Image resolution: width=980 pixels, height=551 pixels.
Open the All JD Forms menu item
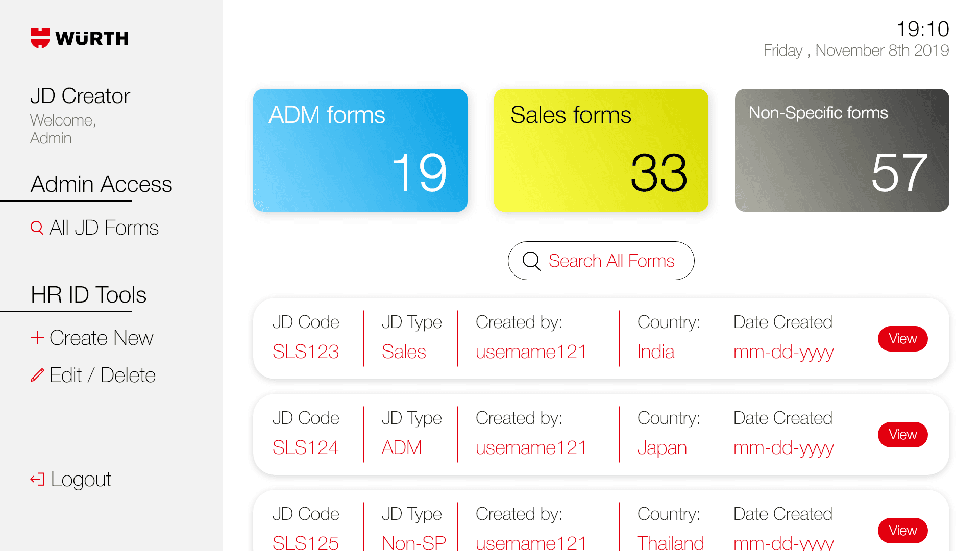tap(104, 228)
